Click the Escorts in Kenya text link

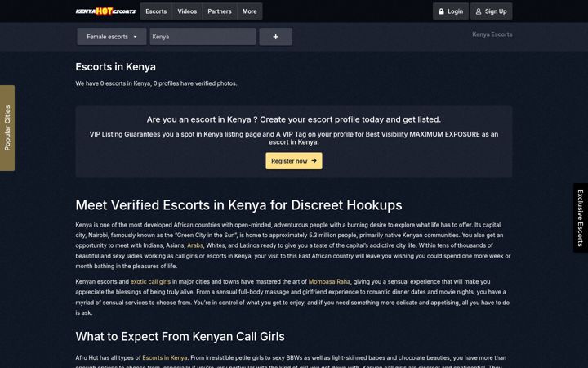point(165,358)
